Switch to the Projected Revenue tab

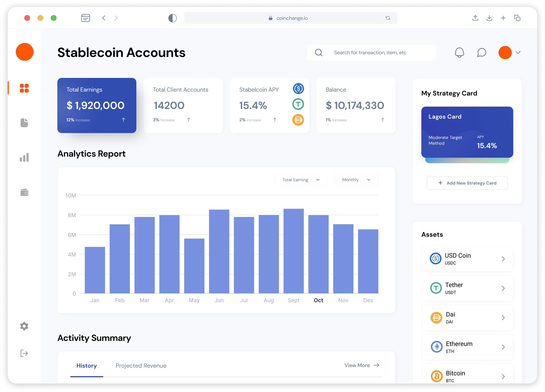click(x=141, y=365)
